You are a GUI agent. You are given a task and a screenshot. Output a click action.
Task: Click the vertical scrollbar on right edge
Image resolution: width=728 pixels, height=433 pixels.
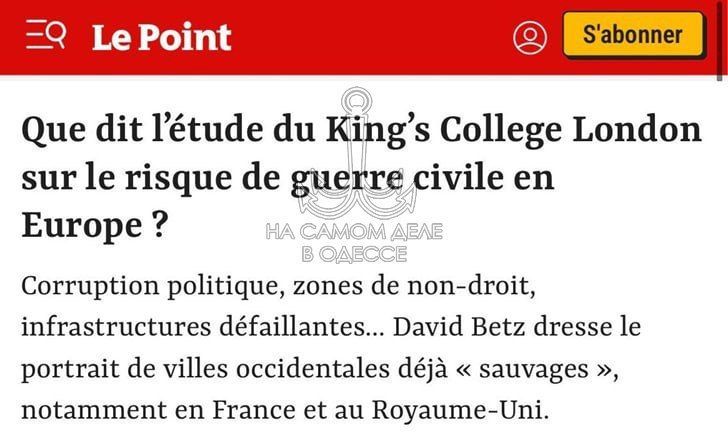[721, 40]
